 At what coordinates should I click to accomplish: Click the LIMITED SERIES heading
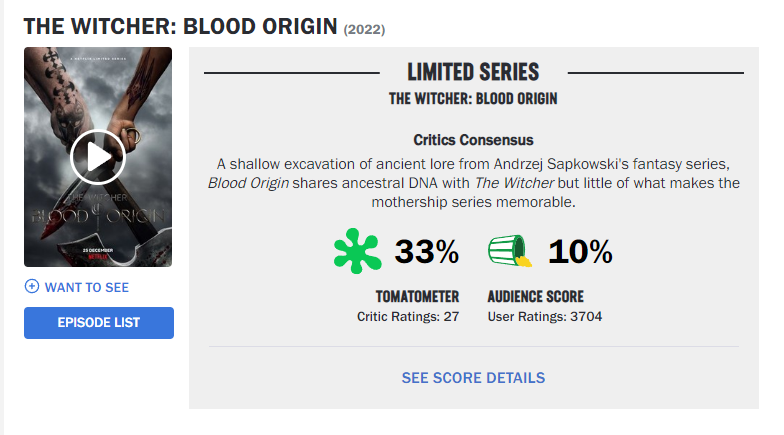(473, 72)
